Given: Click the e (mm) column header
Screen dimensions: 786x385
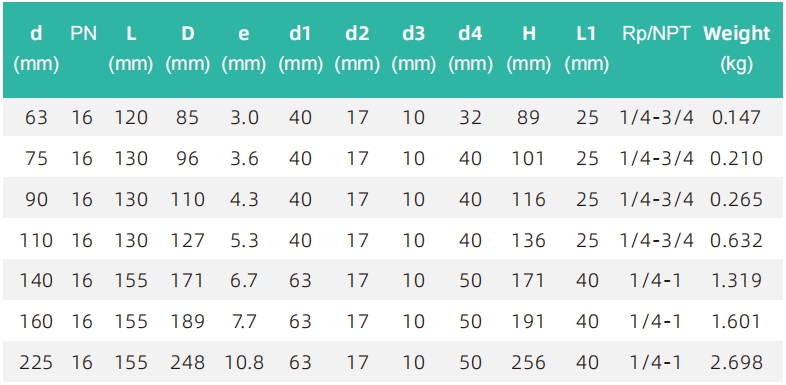Looking at the screenshot, I should [244, 49].
